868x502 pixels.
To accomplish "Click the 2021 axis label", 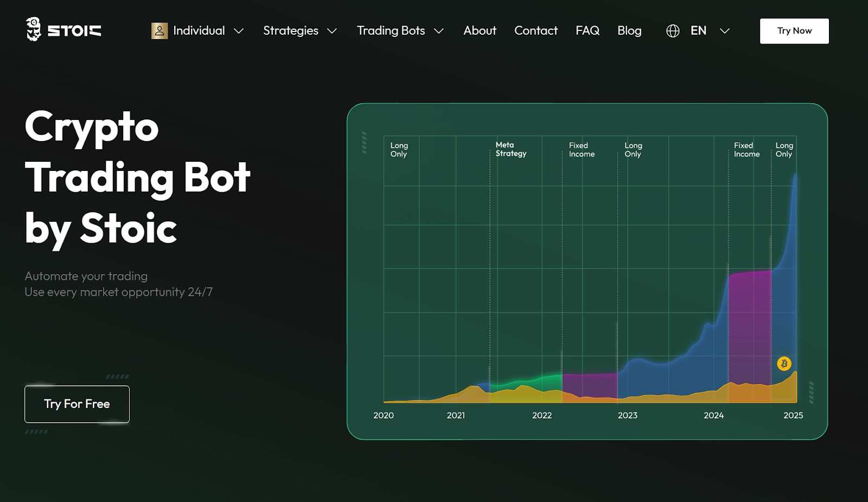I will point(456,415).
